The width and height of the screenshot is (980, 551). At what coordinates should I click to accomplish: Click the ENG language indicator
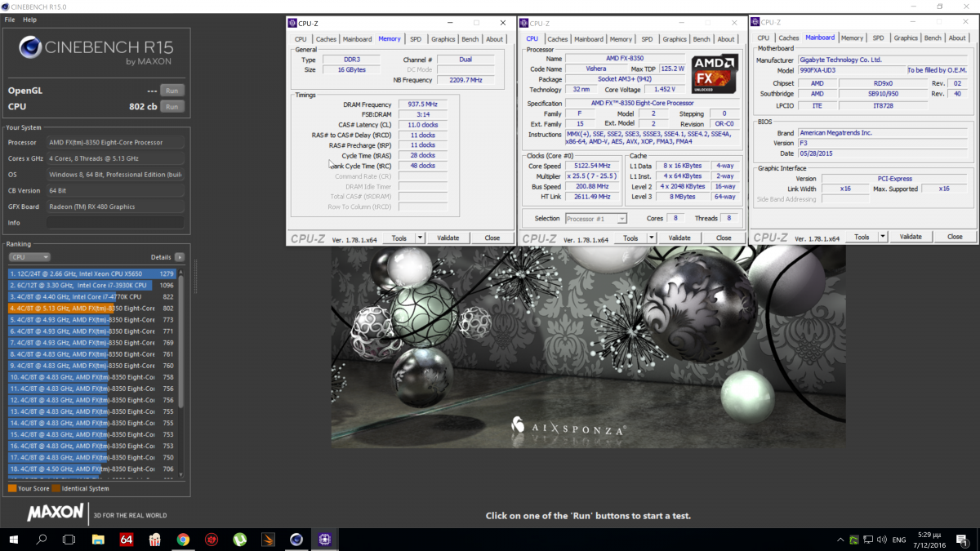[x=898, y=540]
